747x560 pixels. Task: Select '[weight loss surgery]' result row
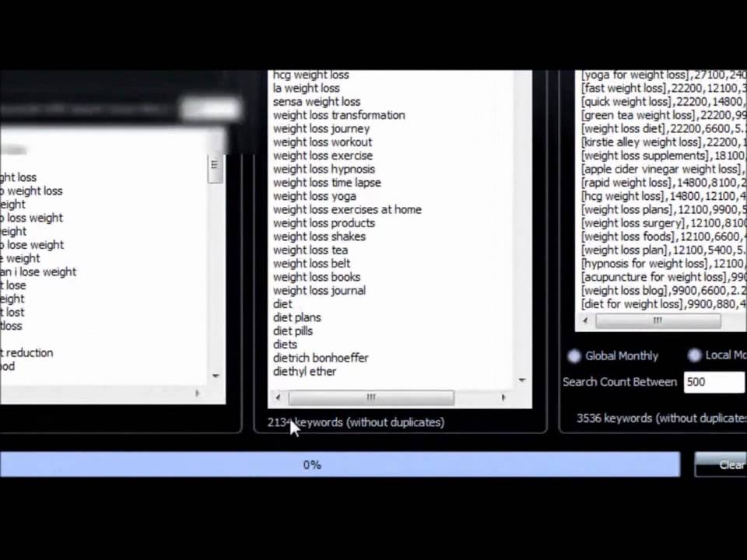pos(664,223)
